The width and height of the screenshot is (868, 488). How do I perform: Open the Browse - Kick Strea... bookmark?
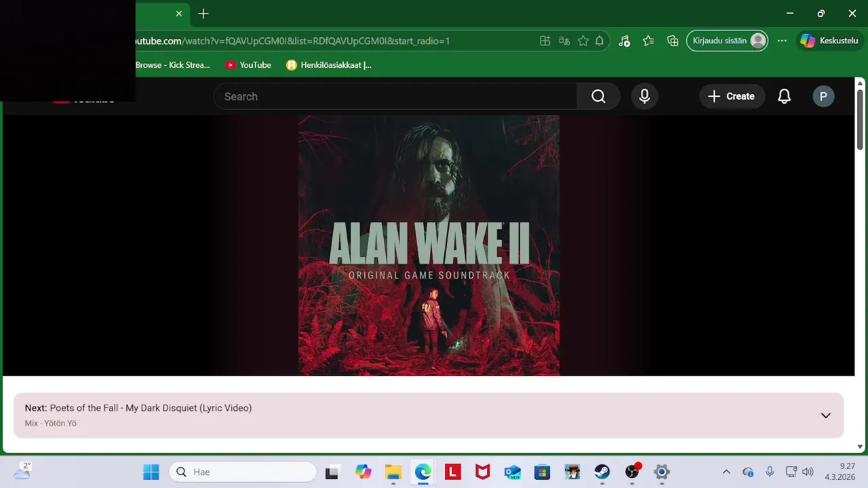172,65
